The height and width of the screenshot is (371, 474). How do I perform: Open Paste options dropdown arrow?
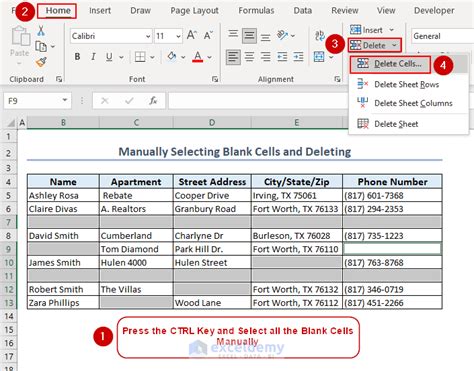click(19, 63)
